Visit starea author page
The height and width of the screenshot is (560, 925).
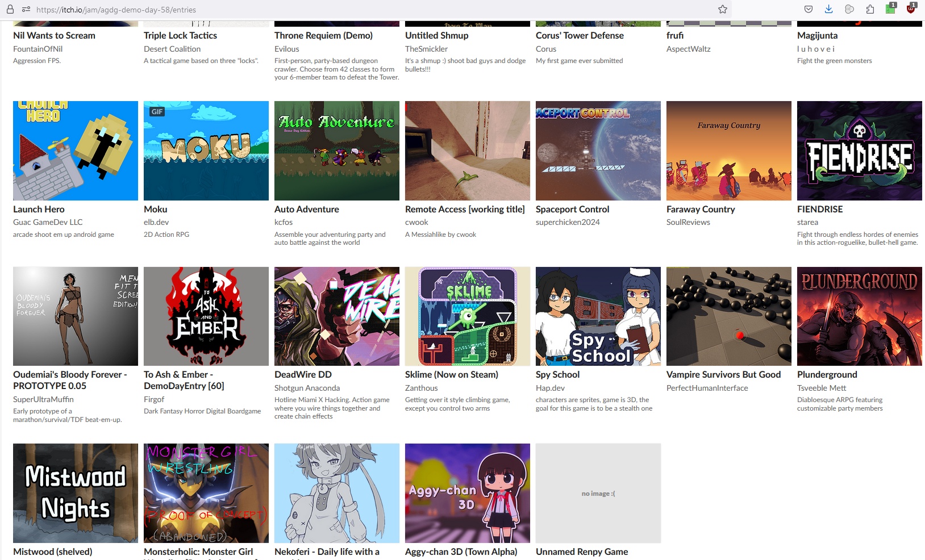[x=807, y=222]
